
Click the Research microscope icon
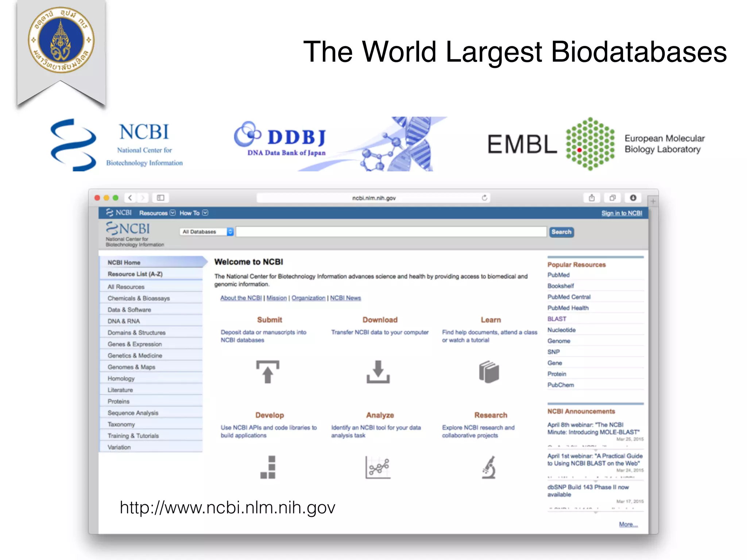tap(489, 467)
